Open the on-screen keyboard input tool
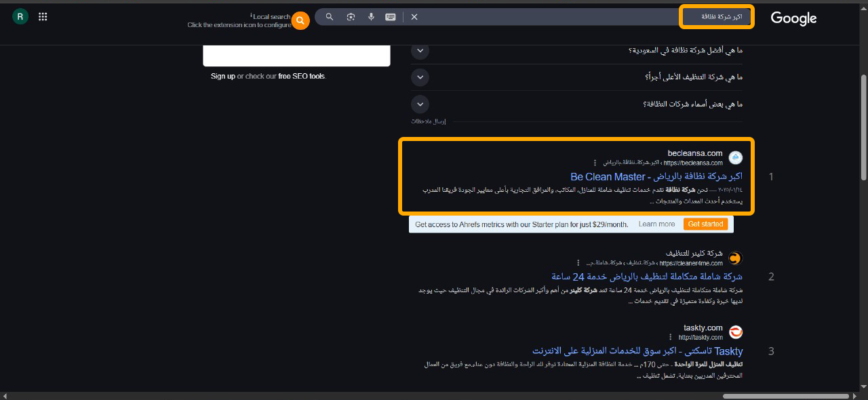 [391, 17]
